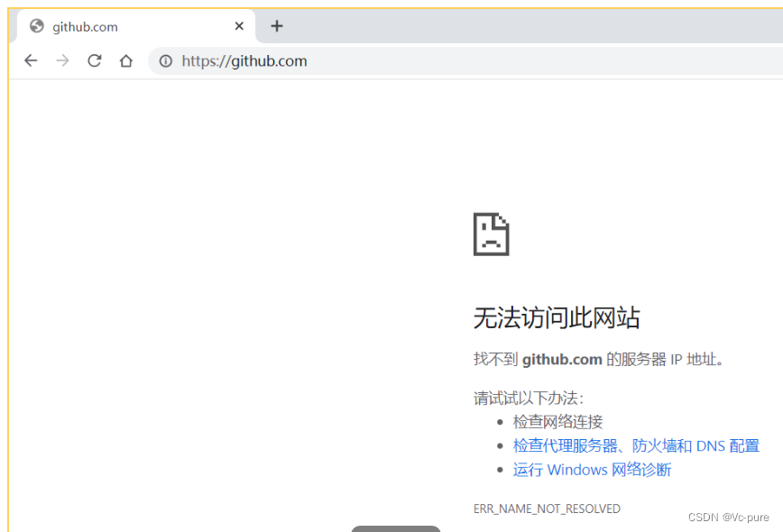This screenshot has width=783, height=532.
Task: Focus the https://github.com address bar
Action: pos(465,61)
